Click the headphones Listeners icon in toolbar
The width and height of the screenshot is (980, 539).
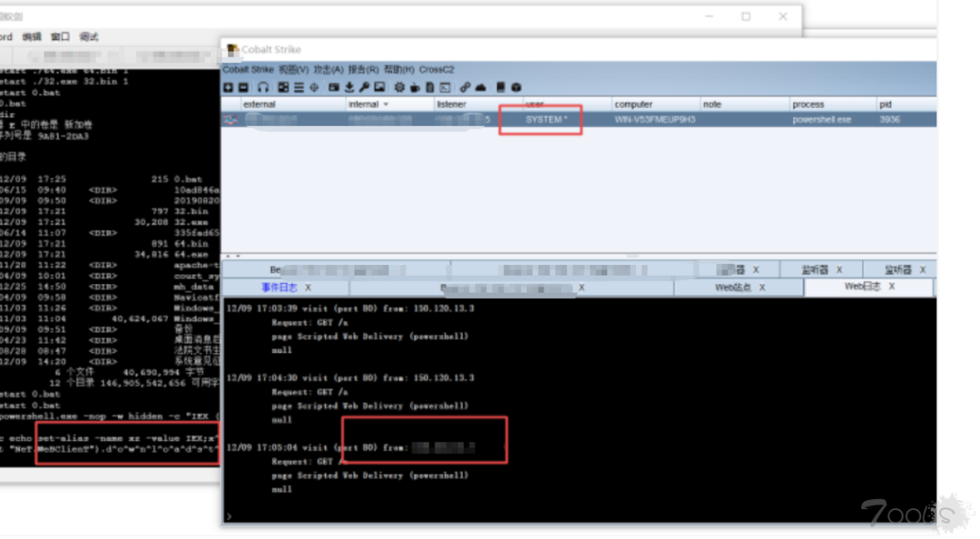pyautogui.click(x=263, y=87)
